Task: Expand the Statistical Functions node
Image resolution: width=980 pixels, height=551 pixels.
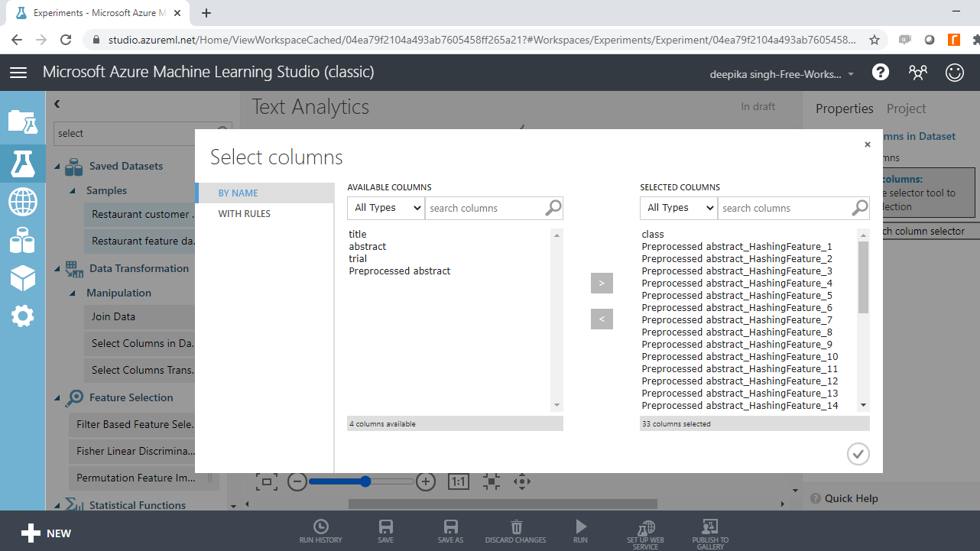Action: (57, 505)
